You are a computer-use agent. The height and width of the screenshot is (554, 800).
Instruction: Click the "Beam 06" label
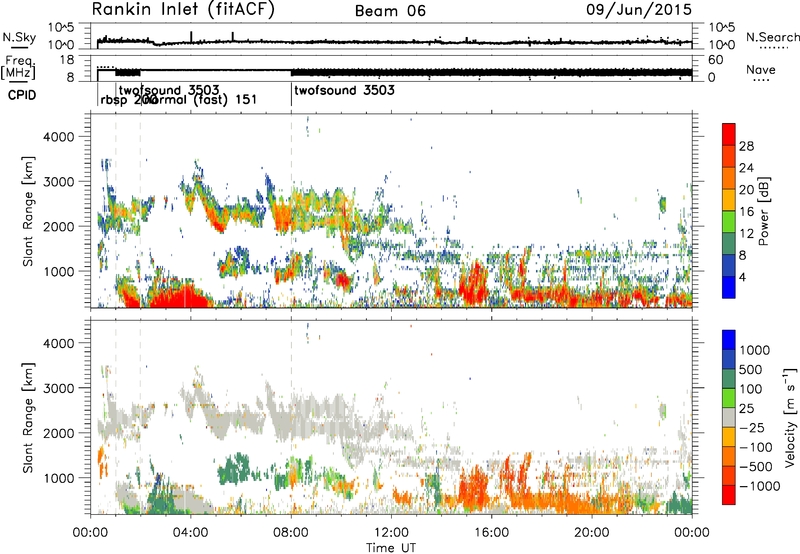coord(390,11)
